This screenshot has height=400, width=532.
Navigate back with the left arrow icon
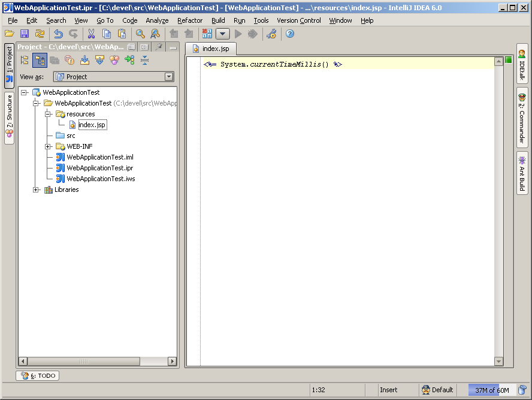[x=174, y=34]
